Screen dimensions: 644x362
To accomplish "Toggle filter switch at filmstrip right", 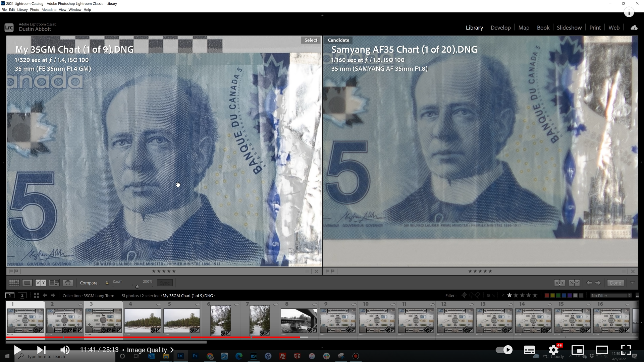I will (637, 296).
